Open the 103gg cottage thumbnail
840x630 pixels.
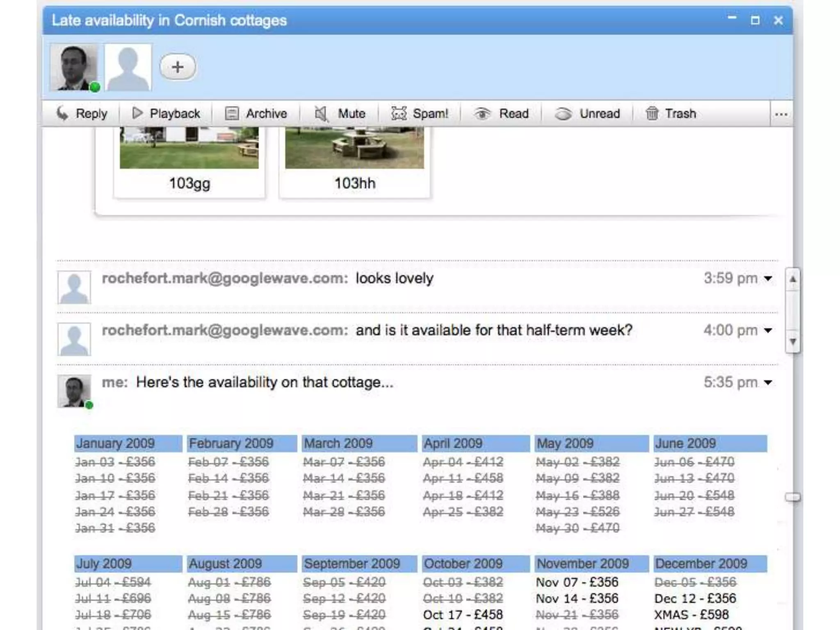pyautogui.click(x=189, y=148)
